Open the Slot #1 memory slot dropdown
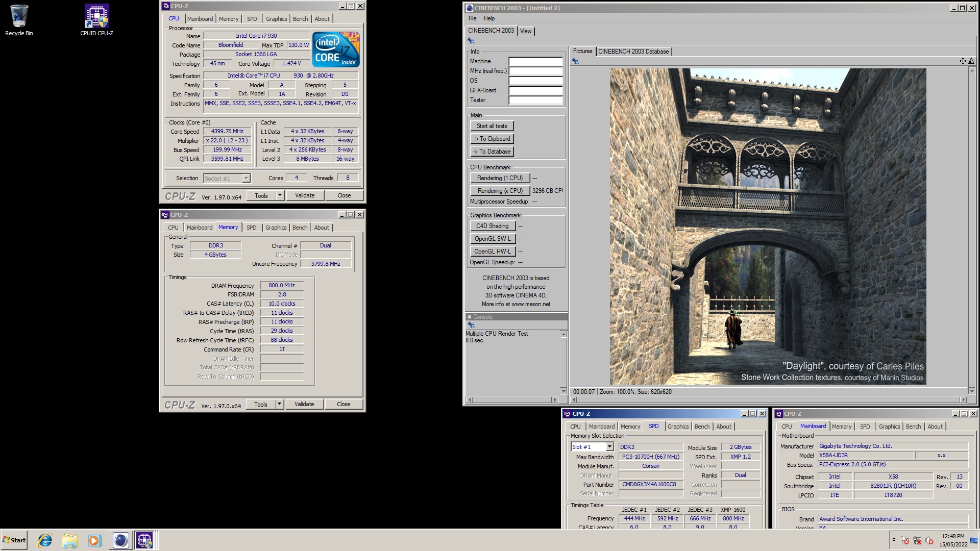 609,447
